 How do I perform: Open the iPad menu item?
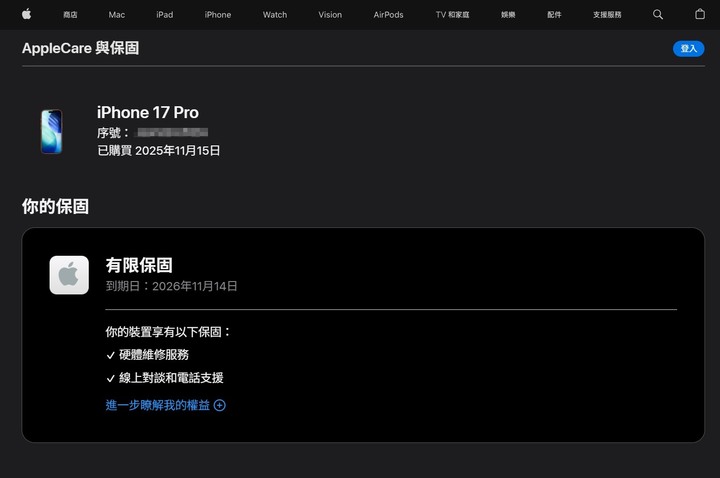click(164, 15)
